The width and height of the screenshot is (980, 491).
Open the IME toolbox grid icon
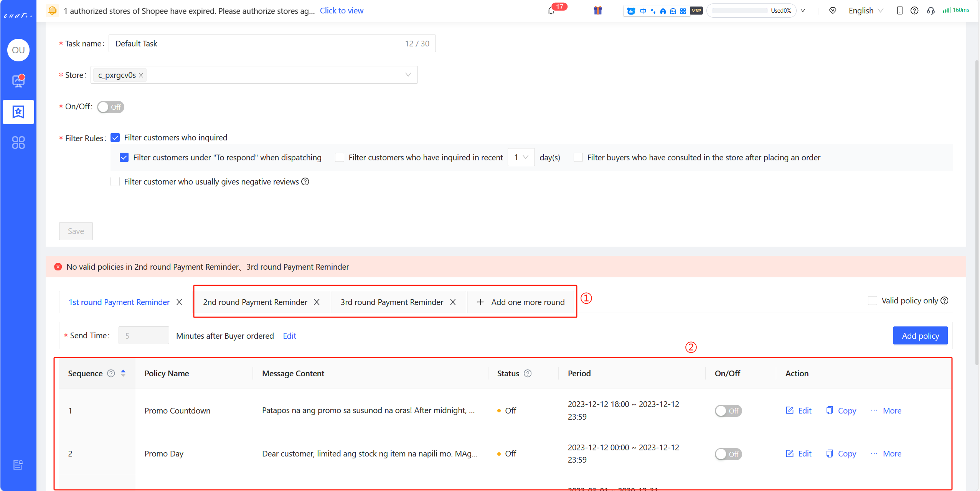(x=683, y=11)
